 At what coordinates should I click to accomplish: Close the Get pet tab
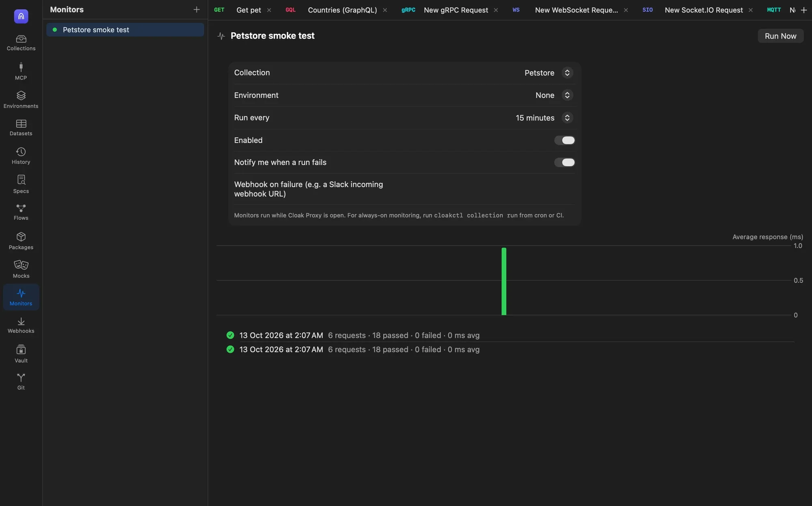click(x=269, y=10)
